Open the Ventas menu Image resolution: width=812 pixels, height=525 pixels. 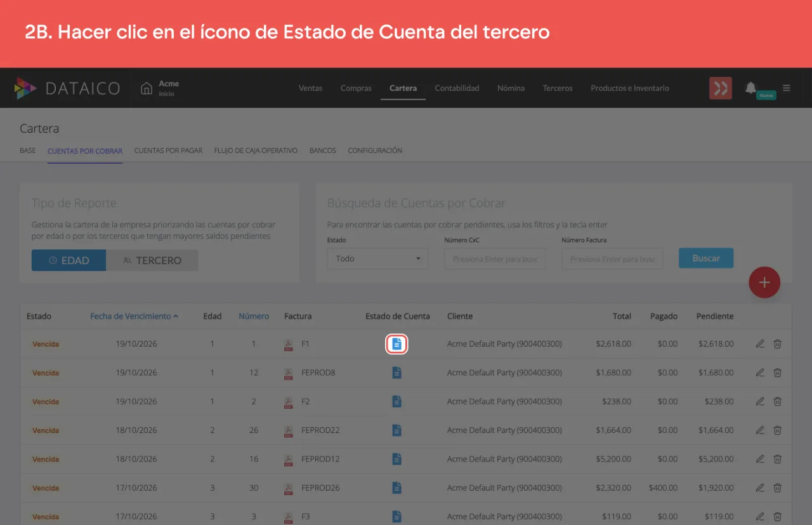click(x=311, y=88)
